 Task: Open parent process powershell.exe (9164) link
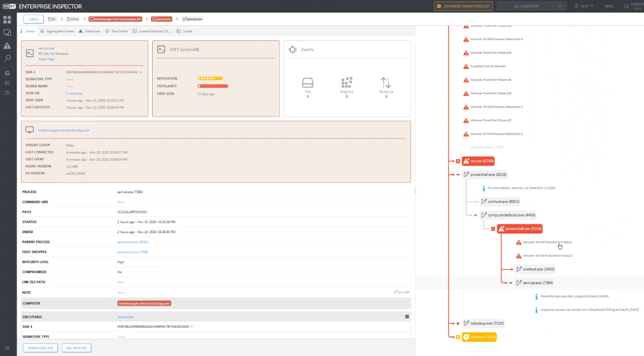(133, 242)
